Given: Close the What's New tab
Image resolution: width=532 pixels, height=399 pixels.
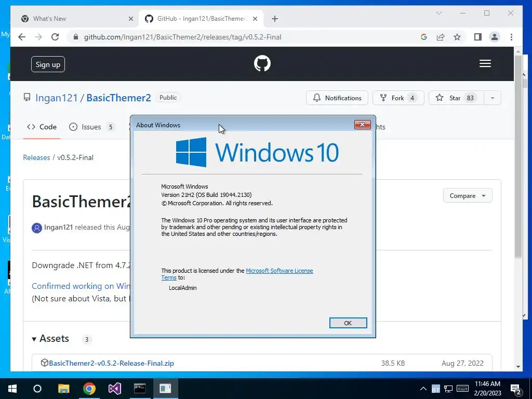Looking at the screenshot, I should [x=130, y=19].
